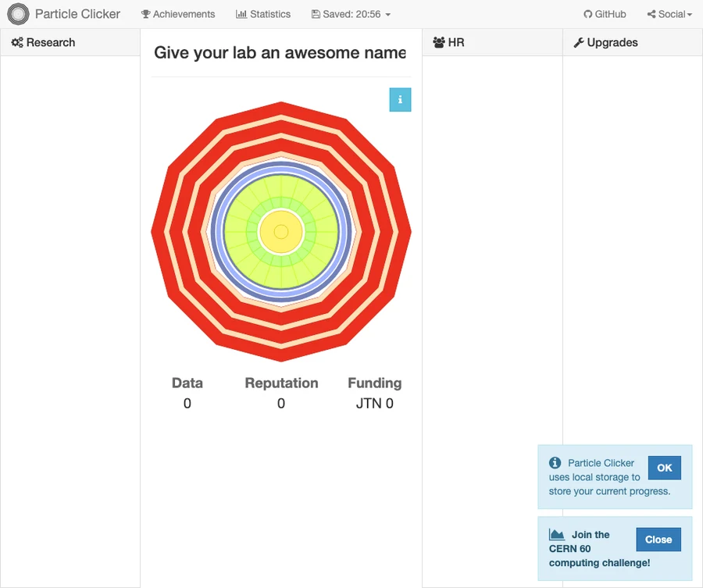Open the Achievements menu
Image resolution: width=703 pixels, height=588 pixels.
point(178,14)
